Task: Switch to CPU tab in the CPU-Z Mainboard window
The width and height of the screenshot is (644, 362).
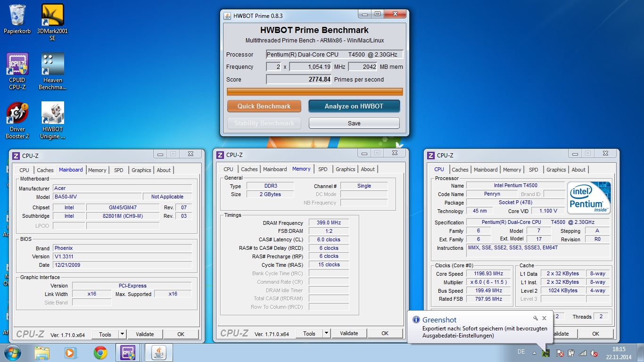Action: tap(24, 170)
